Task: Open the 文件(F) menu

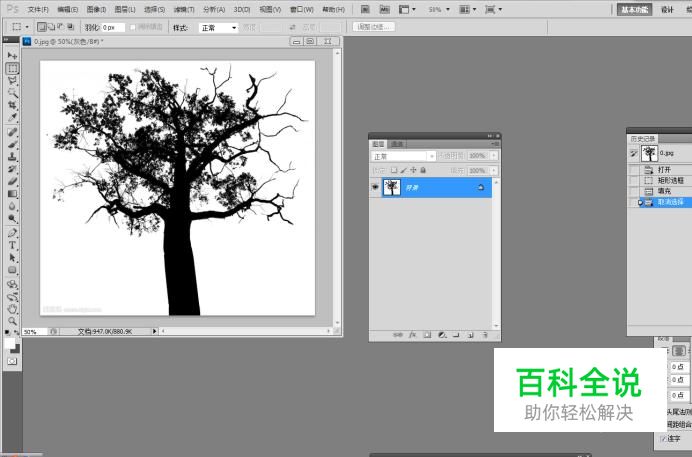Action: pyautogui.click(x=38, y=9)
